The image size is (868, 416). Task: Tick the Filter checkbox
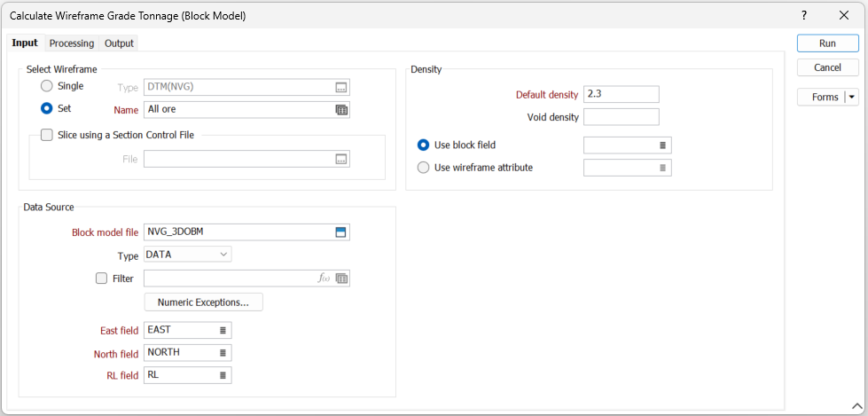101,279
